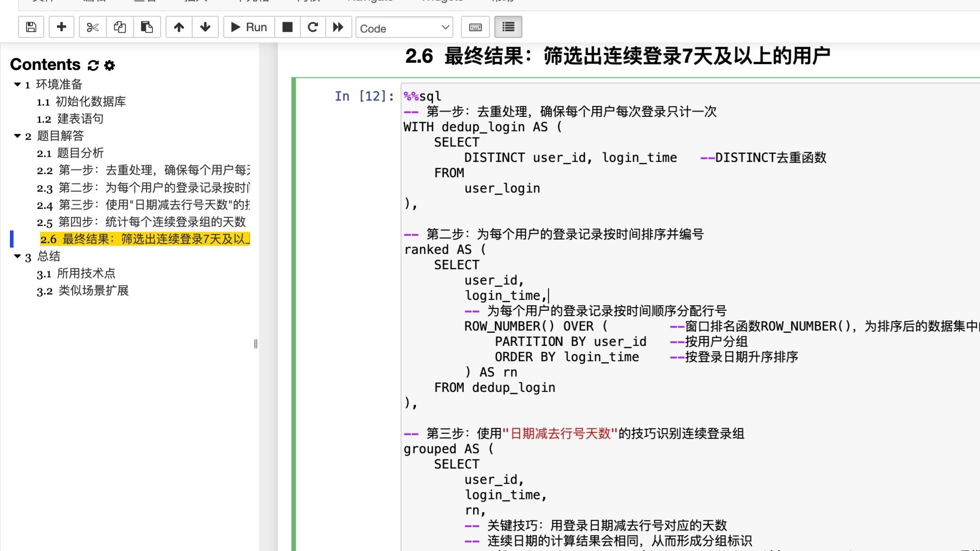Insert a new cell with the plus icon
This screenshot has height=551, width=980.
pyautogui.click(x=61, y=27)
